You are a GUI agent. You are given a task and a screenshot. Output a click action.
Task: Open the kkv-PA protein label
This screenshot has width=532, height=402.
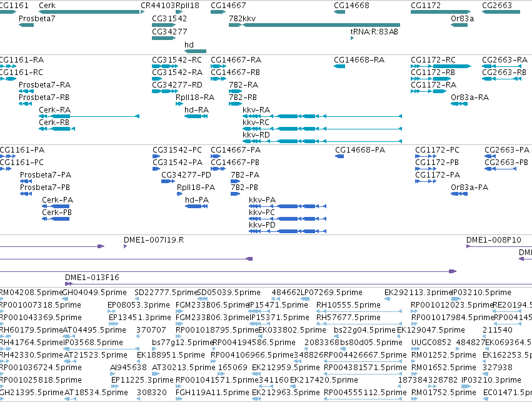tap(262, 200)
